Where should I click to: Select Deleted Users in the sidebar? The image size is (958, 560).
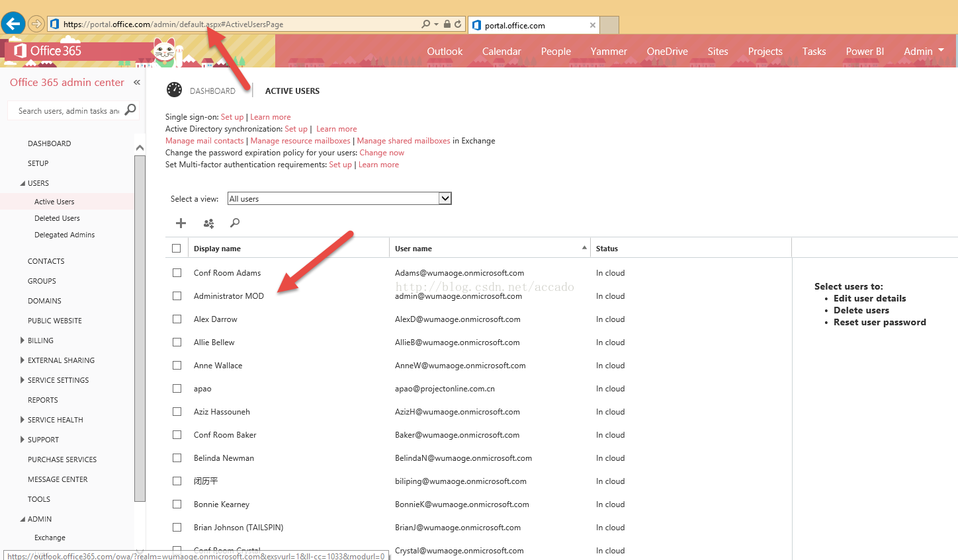coord(57,218)
